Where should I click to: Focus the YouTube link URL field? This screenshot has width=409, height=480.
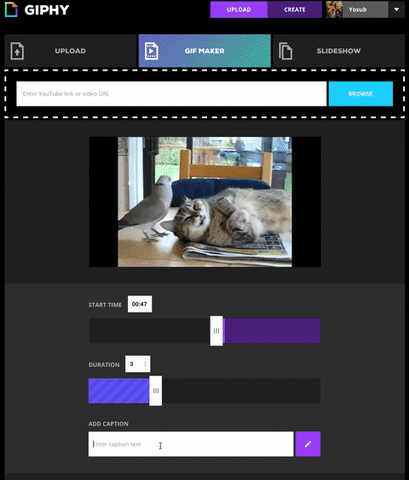pos(171,94)
